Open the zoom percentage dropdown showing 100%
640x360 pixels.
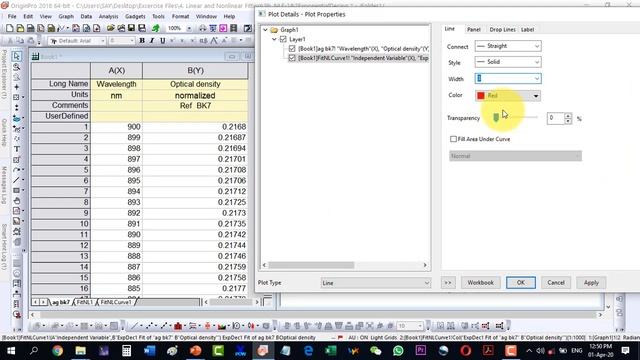coord(189,28)
